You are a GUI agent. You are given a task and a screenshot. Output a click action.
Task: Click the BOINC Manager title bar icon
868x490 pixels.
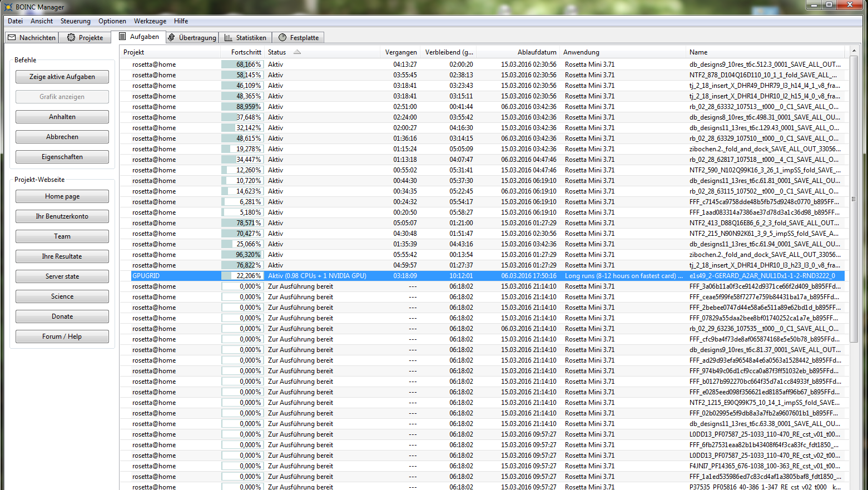(x=8, y=7)
